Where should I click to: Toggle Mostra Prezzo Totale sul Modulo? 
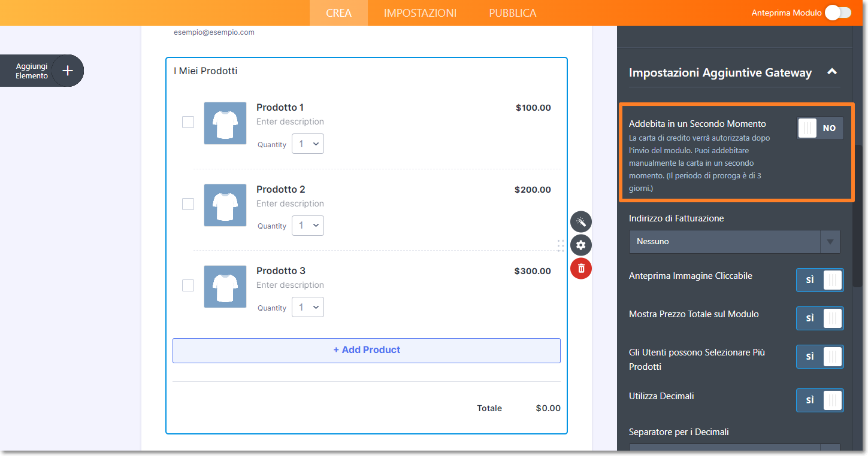coord(820,318)
